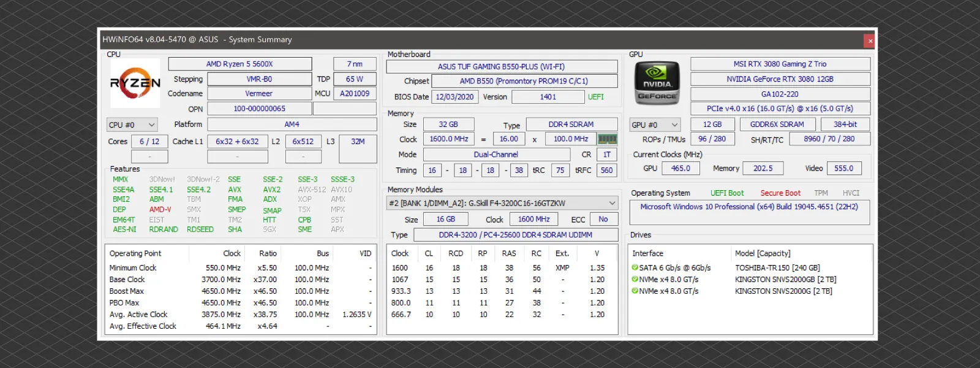Click the 1600.0 MHz memory clock field
980x368 pixels.
448,139
